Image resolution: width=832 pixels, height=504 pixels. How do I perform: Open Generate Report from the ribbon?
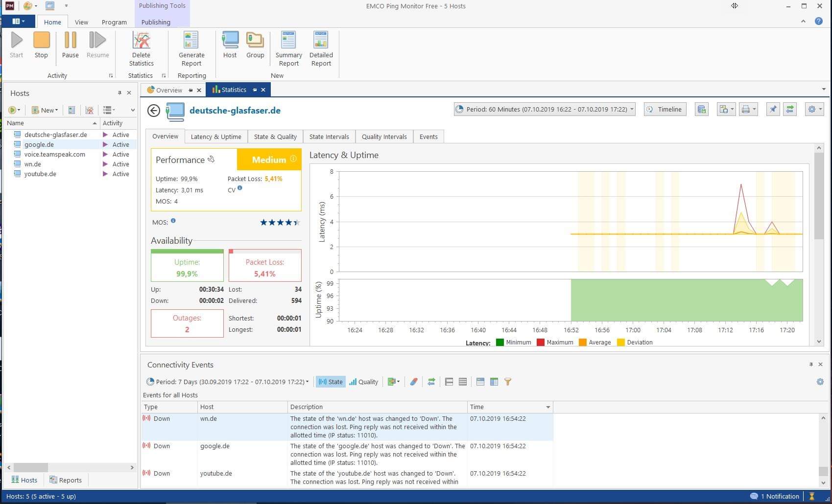pos(191,49)
